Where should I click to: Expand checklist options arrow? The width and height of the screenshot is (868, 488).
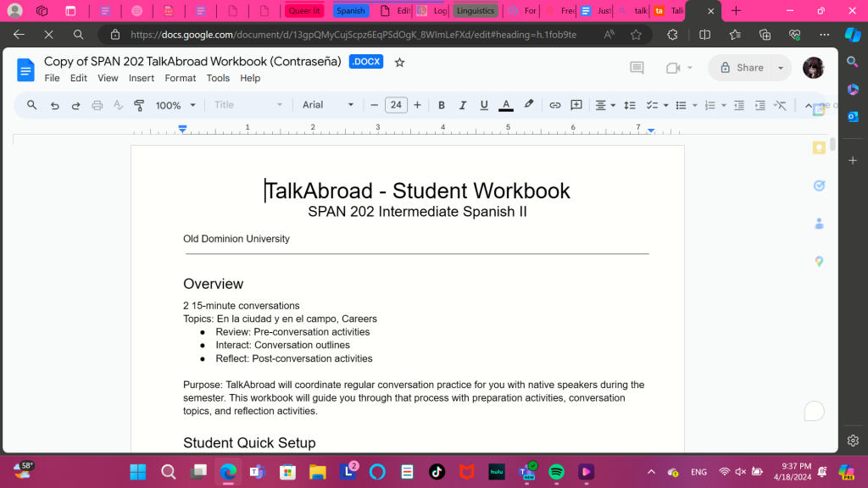pyautogui.click(x=665, y=105)
